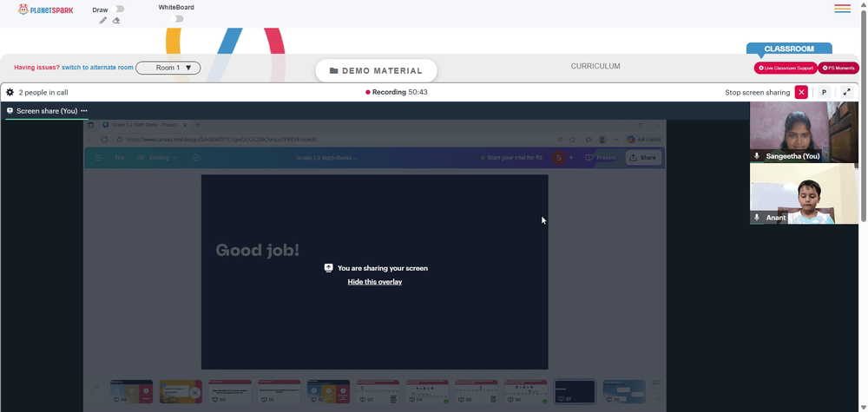
Task: Click the PS Moments button
Action: tap(838, 68)
